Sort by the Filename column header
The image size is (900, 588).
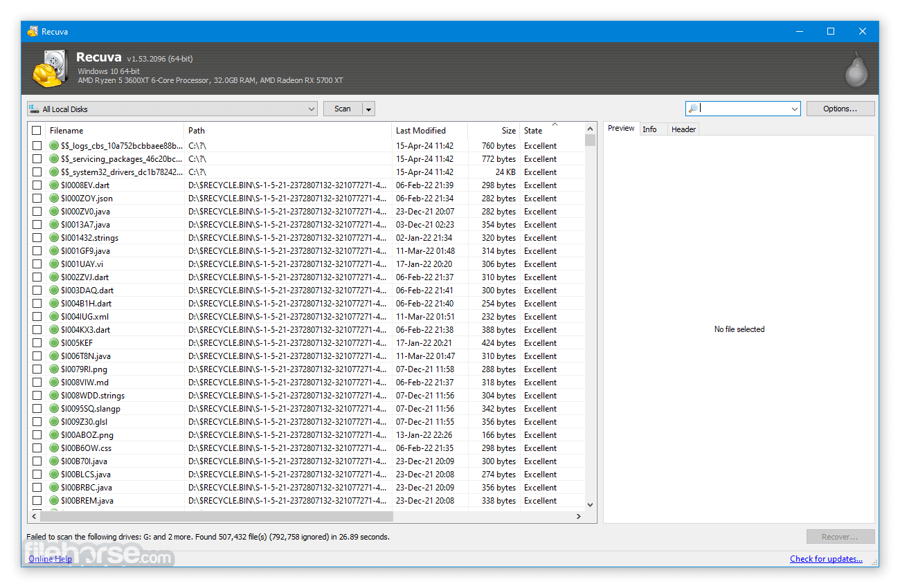coord(114,131)
